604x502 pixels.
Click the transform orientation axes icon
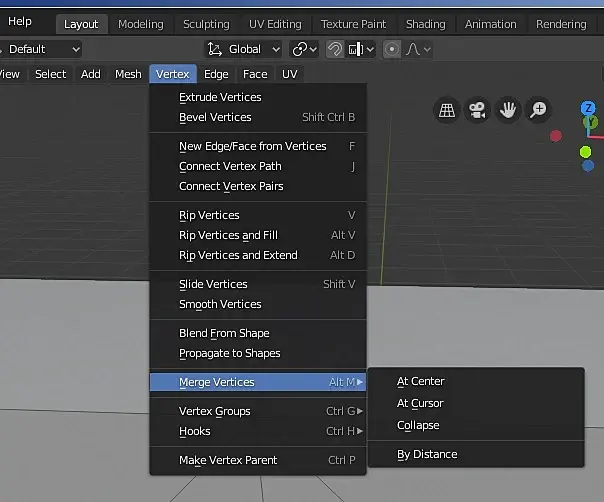point(214,49)
